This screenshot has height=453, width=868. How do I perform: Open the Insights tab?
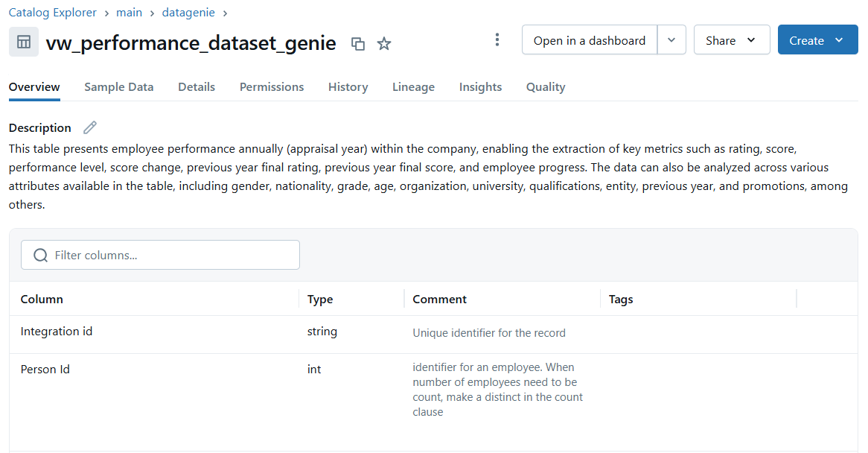[480, 87]
